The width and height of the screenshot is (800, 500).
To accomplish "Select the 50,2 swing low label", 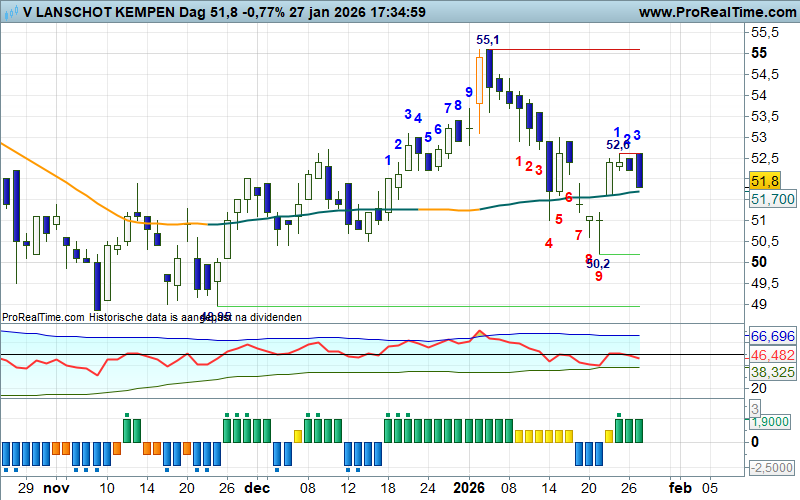I will pyautogui.click(x=598, y=263).
